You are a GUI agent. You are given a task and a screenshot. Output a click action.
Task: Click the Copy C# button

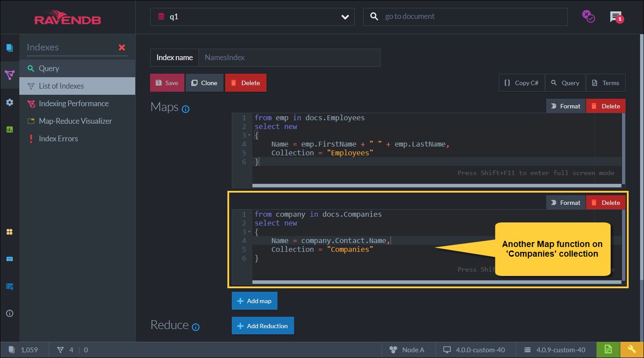tap(522, 83)
